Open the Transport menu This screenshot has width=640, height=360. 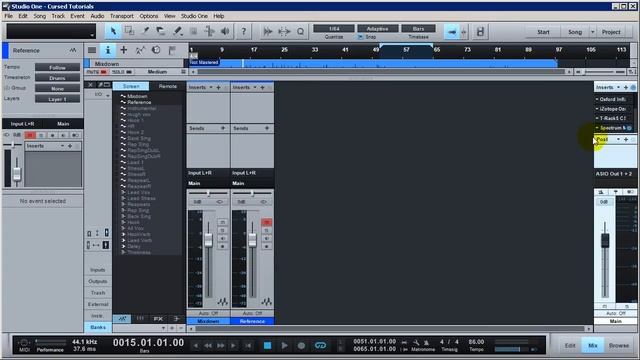(x=122, y=16)
